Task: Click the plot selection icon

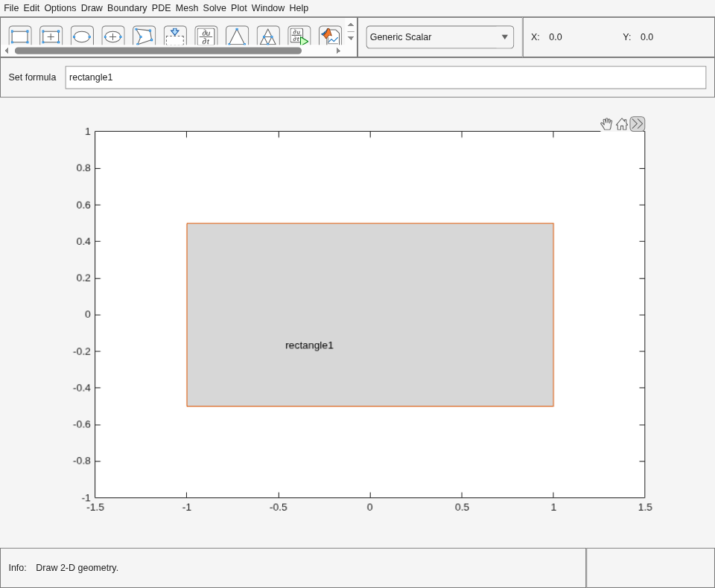Action: tap(330, 36)
